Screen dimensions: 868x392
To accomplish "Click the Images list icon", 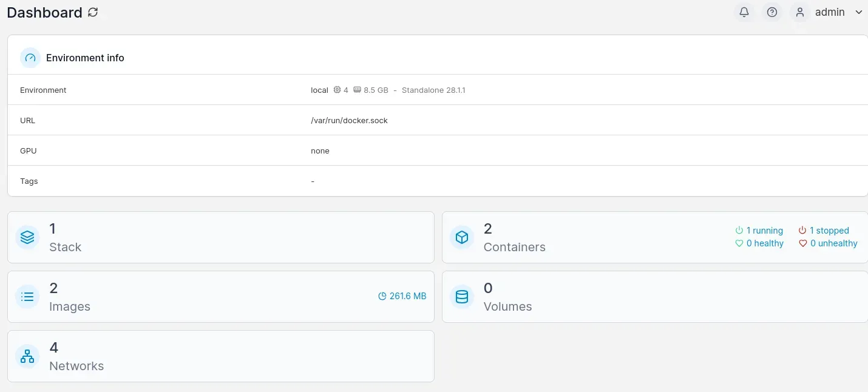I will point(27,297).
